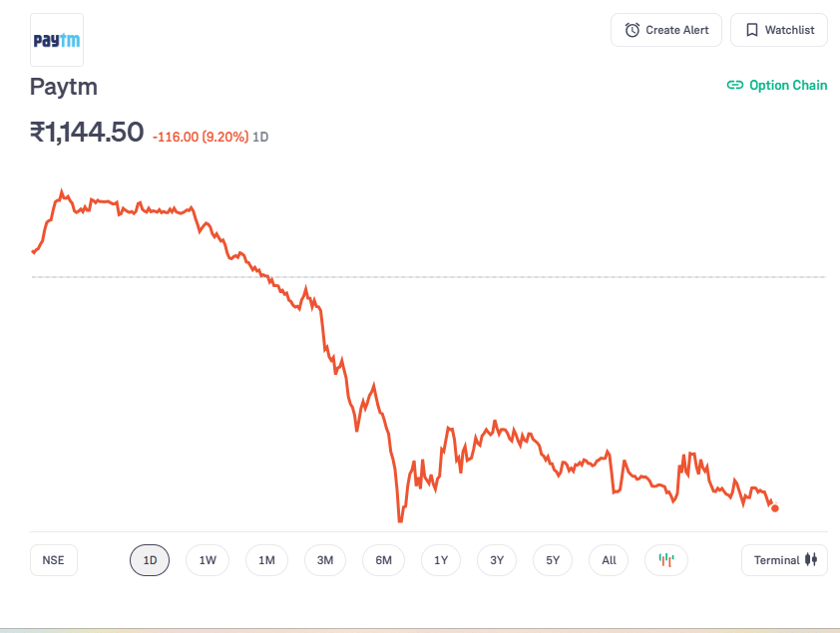This screenshot has height=633, width=840.
Task: Show the All time price range
Action: (609, 560)
